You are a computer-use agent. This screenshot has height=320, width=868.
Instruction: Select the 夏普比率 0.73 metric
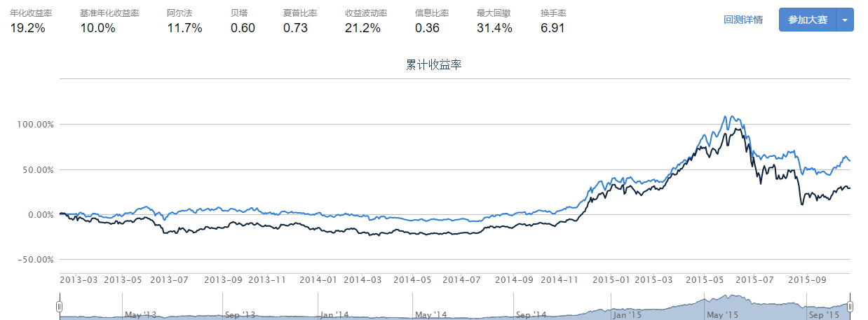297,28
